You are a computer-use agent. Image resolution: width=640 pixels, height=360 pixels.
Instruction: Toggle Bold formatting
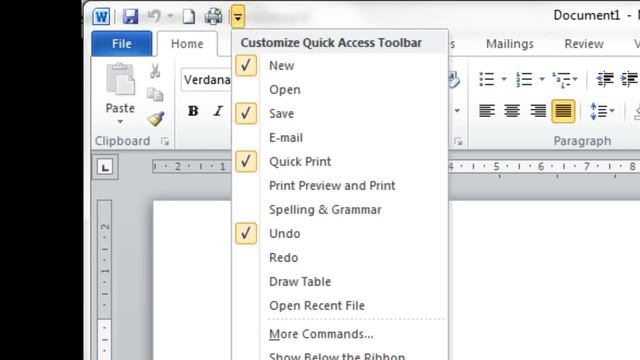tap(193, 111)
